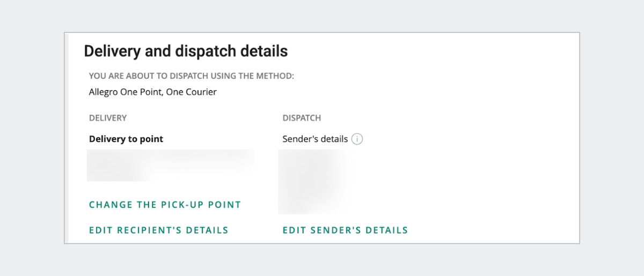Open Edit sender's details link
This screenshot has width=644, height=276.
coord(345,230)
